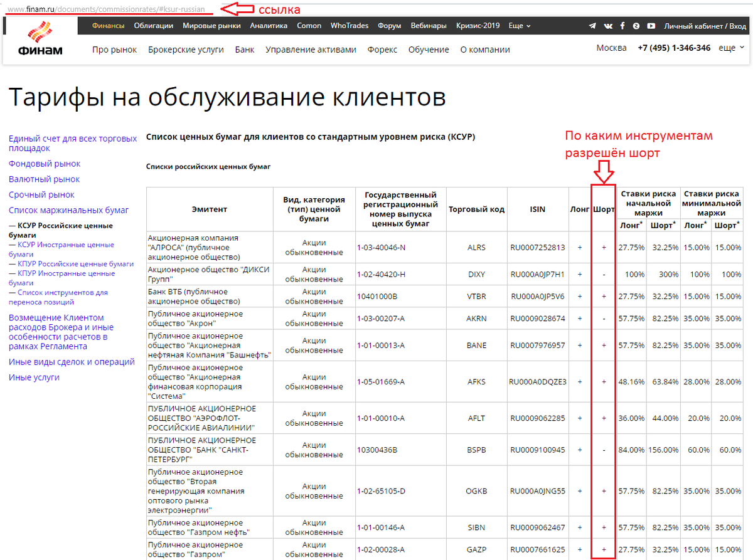
Task: Open 'Список маржинальных бумаг'
Action: pos(68,210)
